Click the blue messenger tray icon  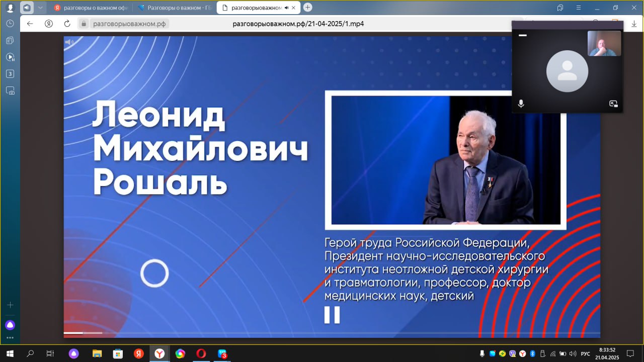click(x=493, y=353)
